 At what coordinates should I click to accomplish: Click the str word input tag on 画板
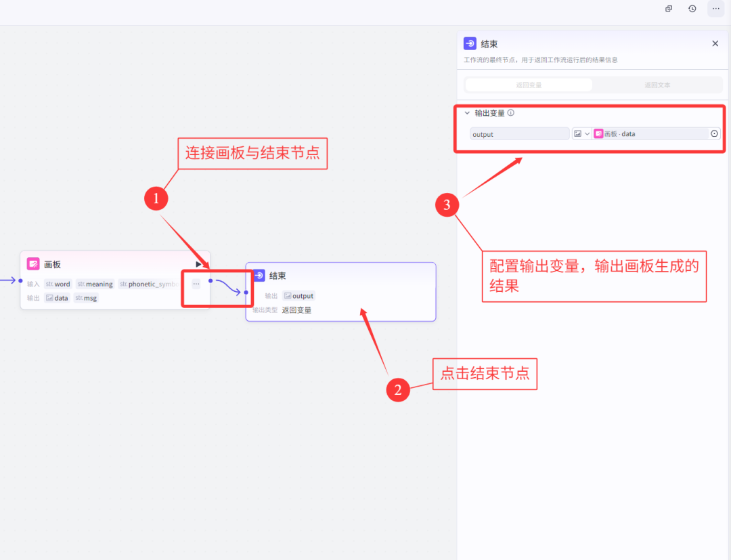58,284
